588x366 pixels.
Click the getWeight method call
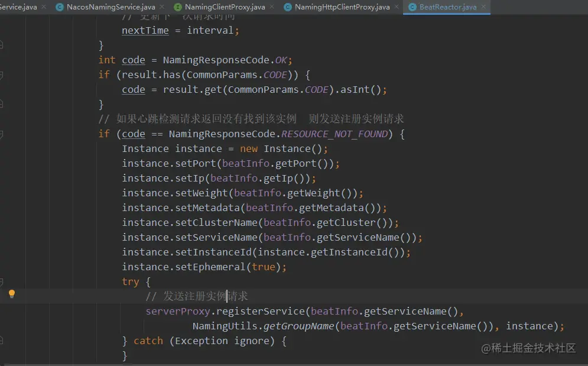click(313, 193)
